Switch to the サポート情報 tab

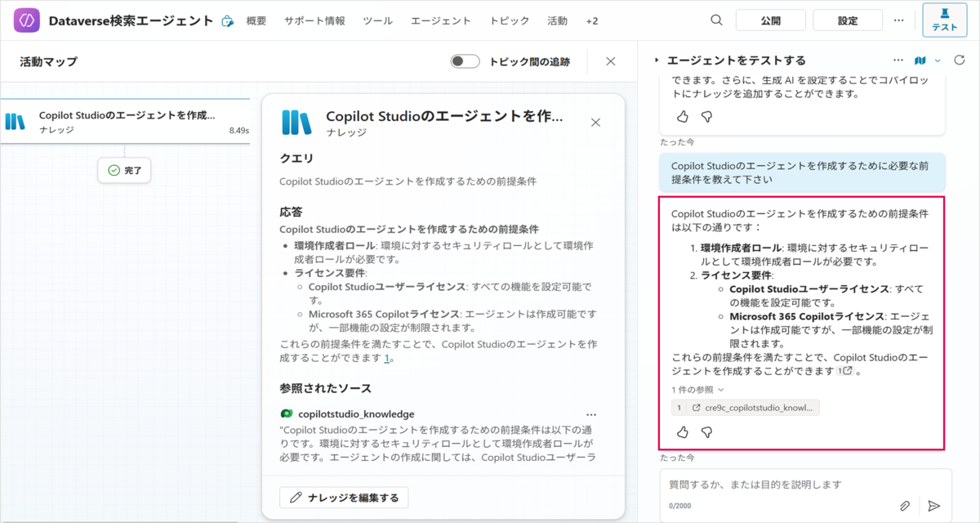tap(314, 21)
